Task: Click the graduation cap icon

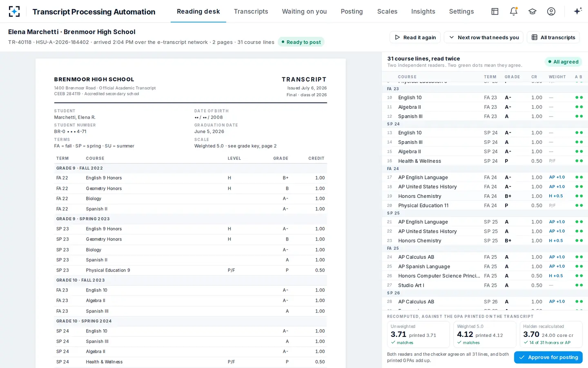Action: pos(532,11)
